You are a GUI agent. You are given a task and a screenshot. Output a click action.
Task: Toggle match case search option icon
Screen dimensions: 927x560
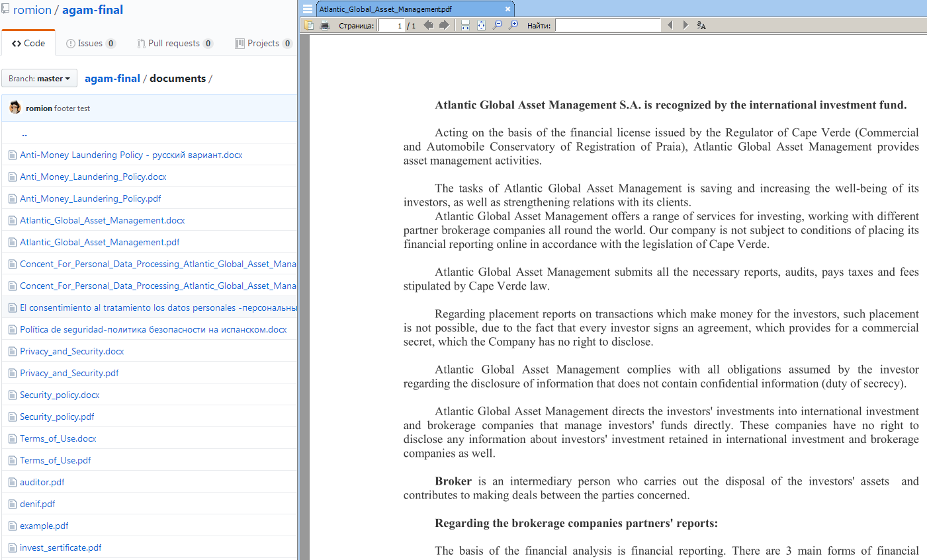(x=701, y=25)
